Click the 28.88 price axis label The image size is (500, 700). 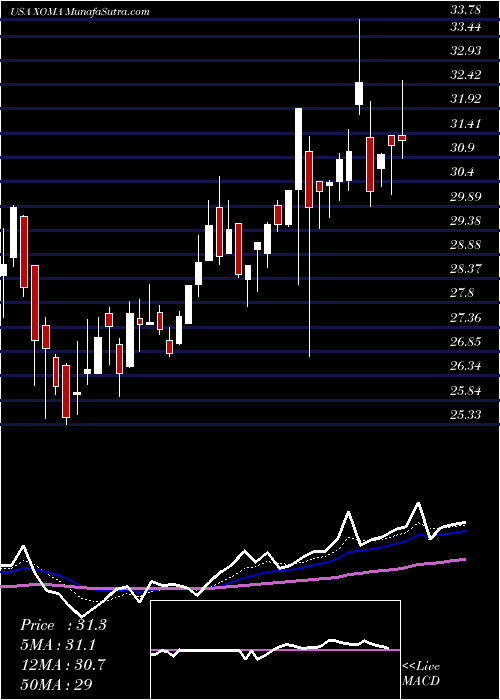pyautogui.click(x=465, y=245)
